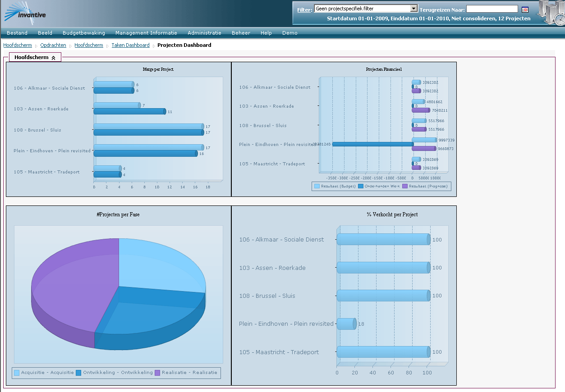Open the Beheer menu
This screenshot has width=565, height=392.
[240, 32]
